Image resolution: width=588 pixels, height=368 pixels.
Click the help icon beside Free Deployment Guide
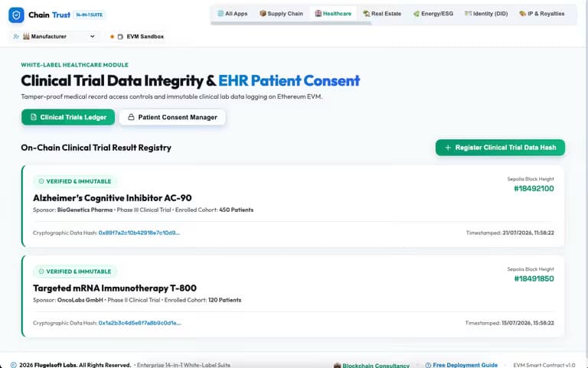point(428,365)
